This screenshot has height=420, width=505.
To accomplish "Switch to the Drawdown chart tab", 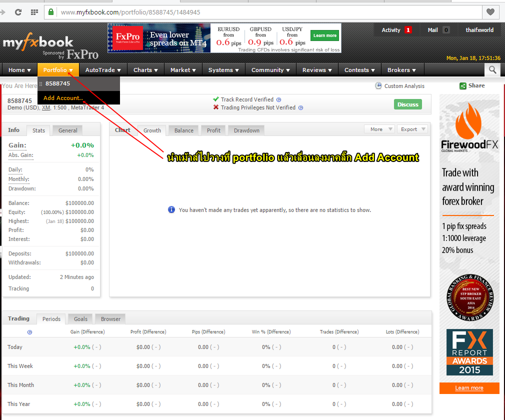I will (x=246, y=130).
